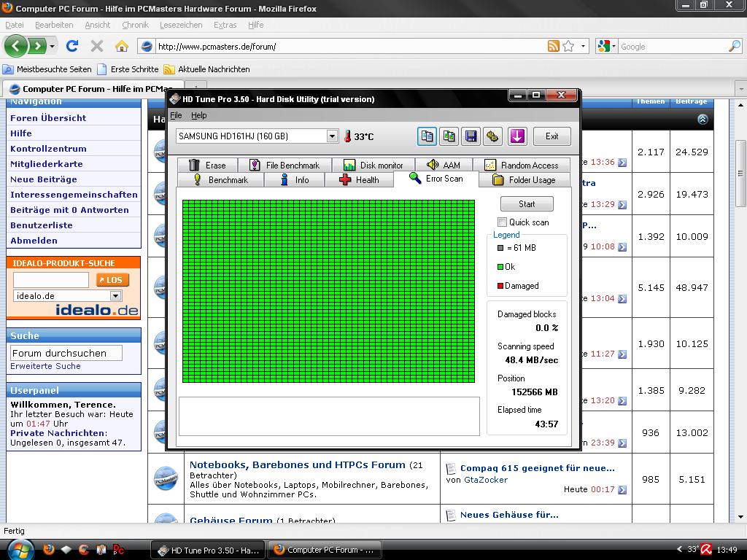This screenshot has width=747, height=560.
Task: Open the address bar URL dropdown arrow
Action: coord(583,46)
